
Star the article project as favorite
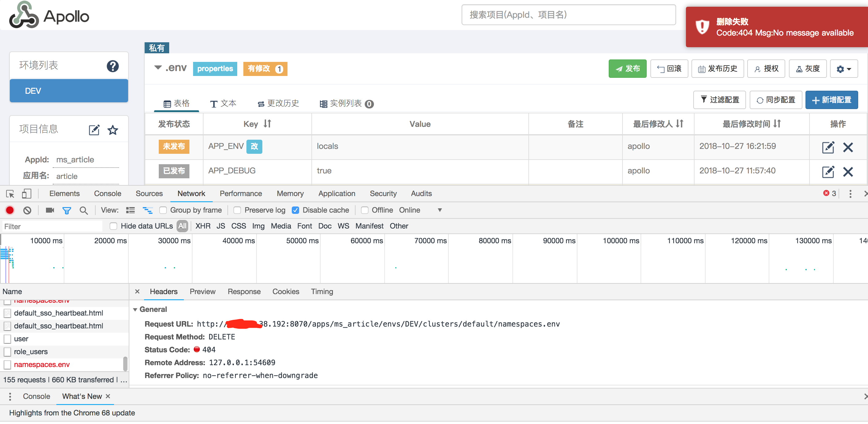point(113,130)
